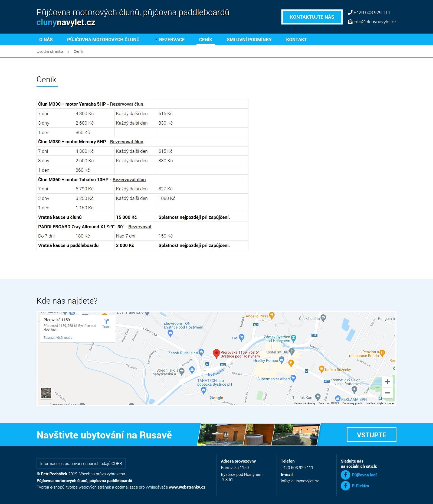Open the GDPR information button
433x504 pixels.
tap(81, 463)
